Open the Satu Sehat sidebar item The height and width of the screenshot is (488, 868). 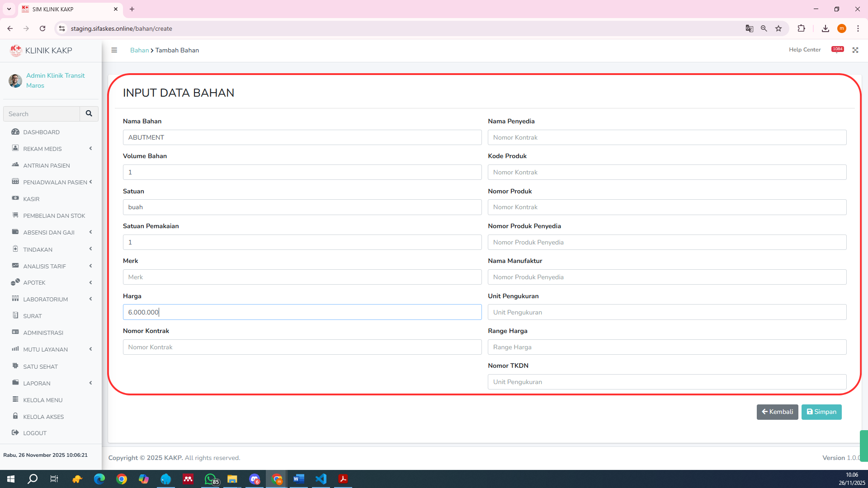40,366
